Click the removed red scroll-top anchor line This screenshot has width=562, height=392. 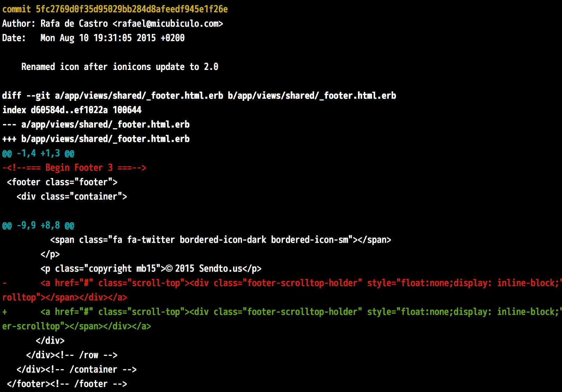[281, 283]
